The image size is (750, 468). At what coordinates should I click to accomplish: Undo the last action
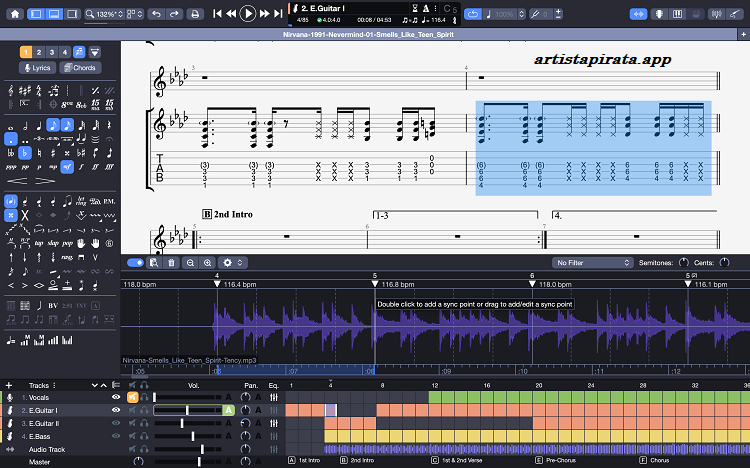tap(156, 14)
